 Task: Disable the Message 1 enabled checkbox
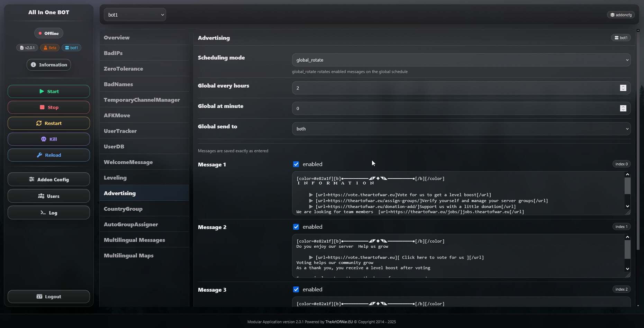coord(296,164)
